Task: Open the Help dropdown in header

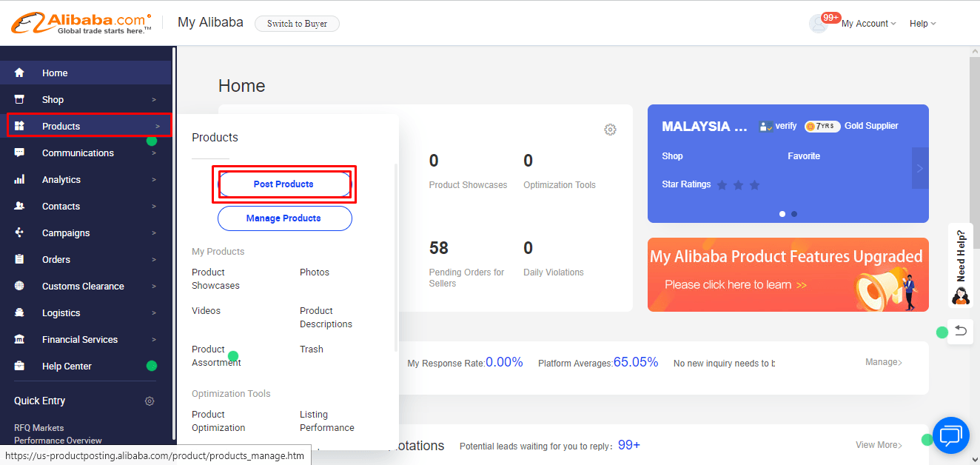Action: click(922, 24)
